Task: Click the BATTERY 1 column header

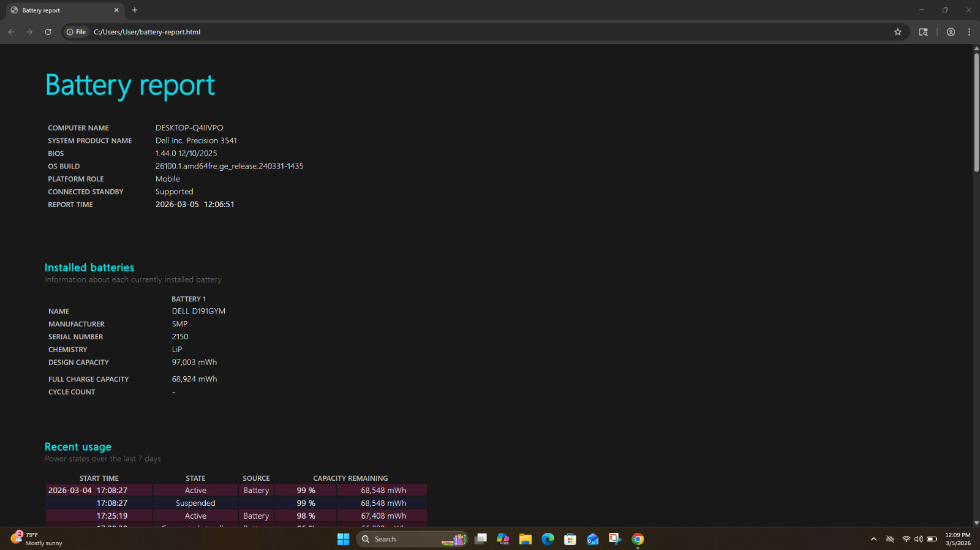Action: (189, 299)
